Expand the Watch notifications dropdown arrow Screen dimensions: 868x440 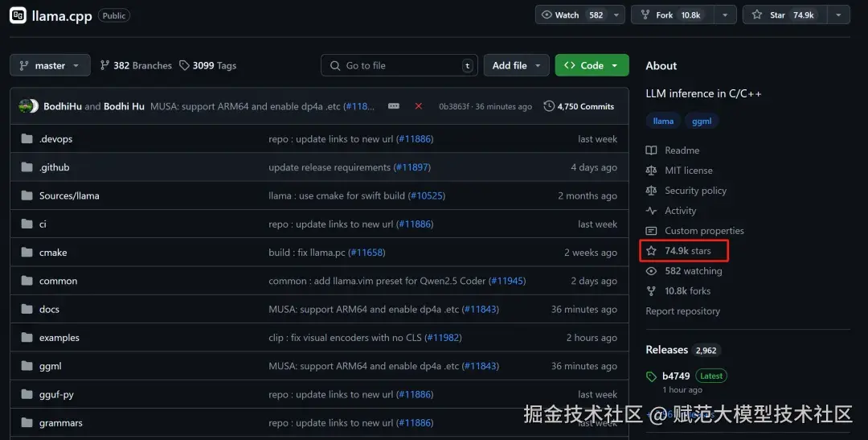tap(616, 15)
